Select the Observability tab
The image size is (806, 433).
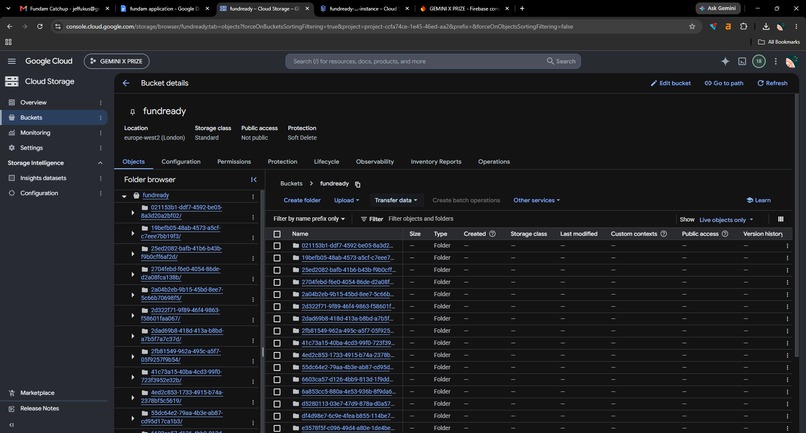pyautogui.click(x=375, y=161)
